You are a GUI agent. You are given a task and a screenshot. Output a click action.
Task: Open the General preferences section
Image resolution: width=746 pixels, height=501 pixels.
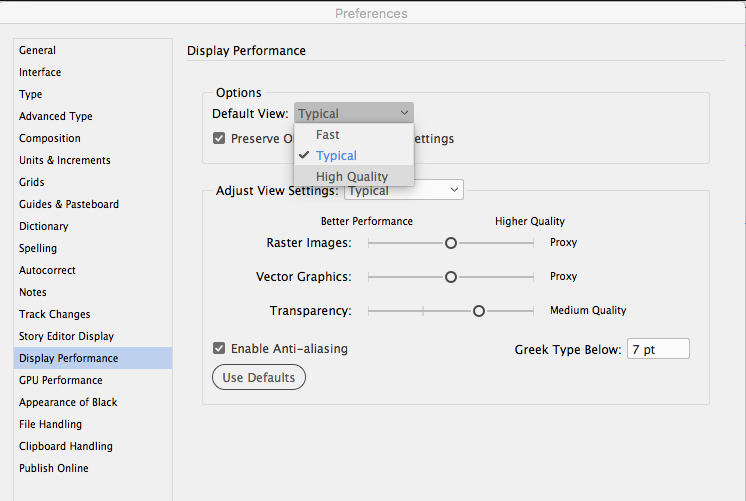[x=37, y=50]
